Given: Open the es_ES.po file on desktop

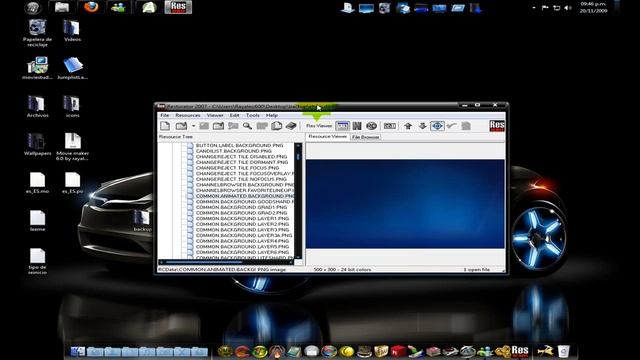Looking at the screenshot, I should (72, 182).
